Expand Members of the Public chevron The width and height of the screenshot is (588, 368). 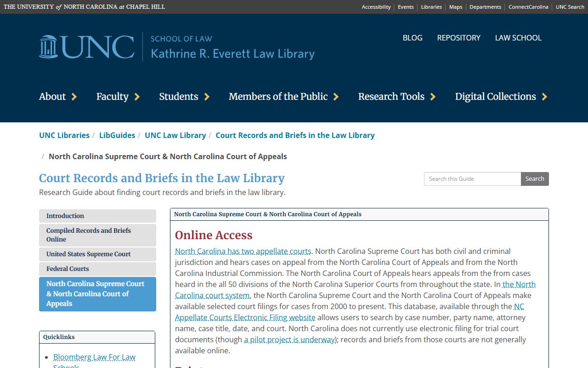336,97
